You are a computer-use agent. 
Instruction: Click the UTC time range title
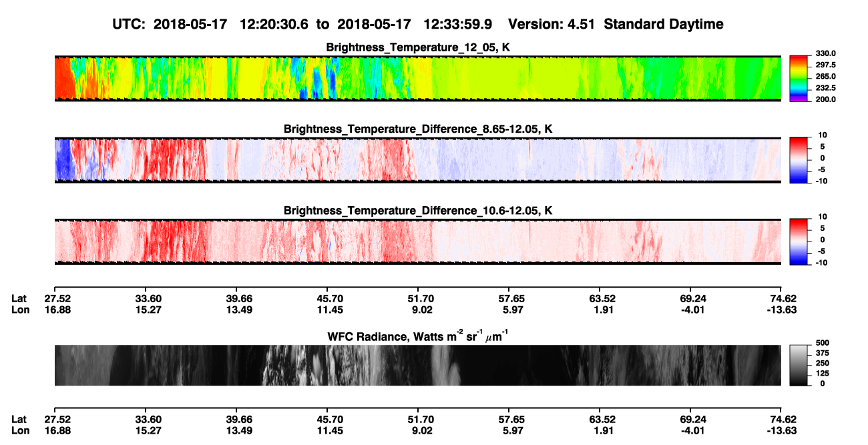[x=418, y=24]
